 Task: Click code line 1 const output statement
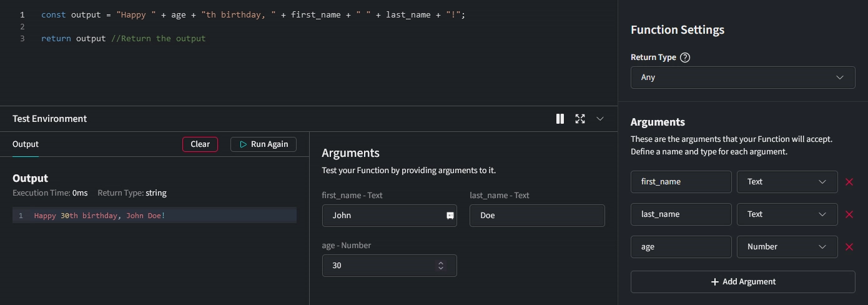pyautogui.click(x=253, y=14)
